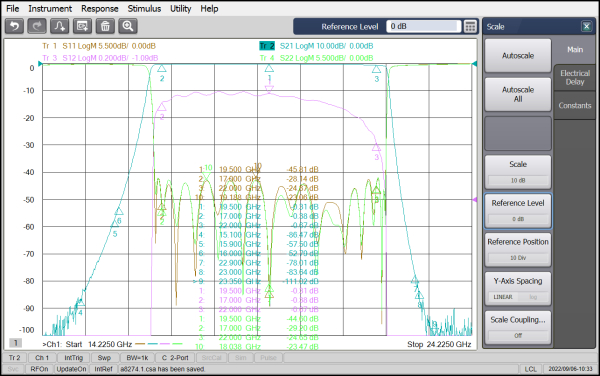This screenshot has height=376, width=600.
Task: Toggle the Scale Coupling Off button
Action: [x=518, y=335]
